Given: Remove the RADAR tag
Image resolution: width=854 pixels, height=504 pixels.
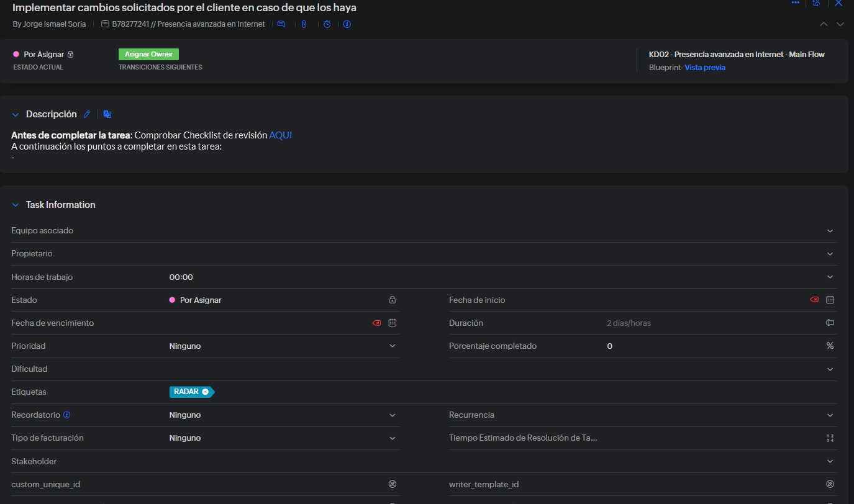Looking at the screenshot, I should (205, 392).
